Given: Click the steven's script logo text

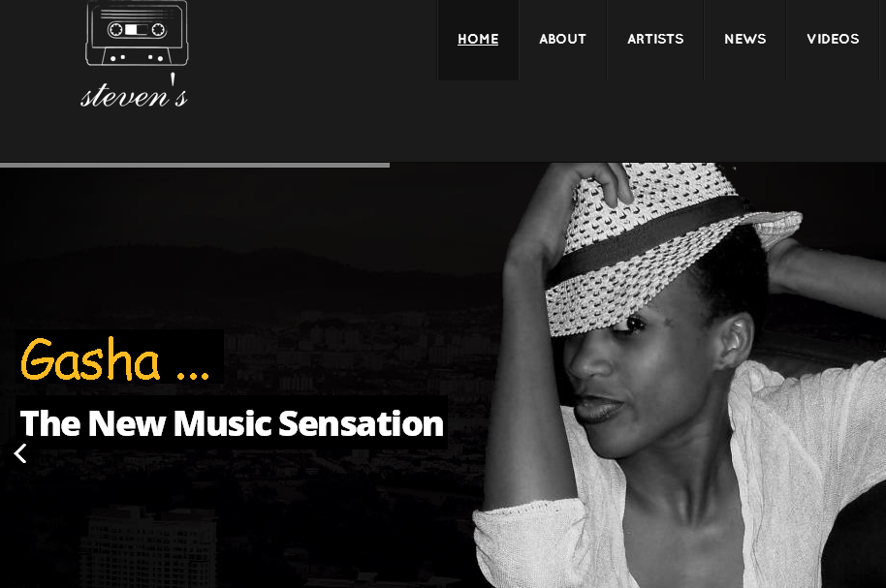Looking at the screenshot, I should pyautogui.click(x=134, y=93).
